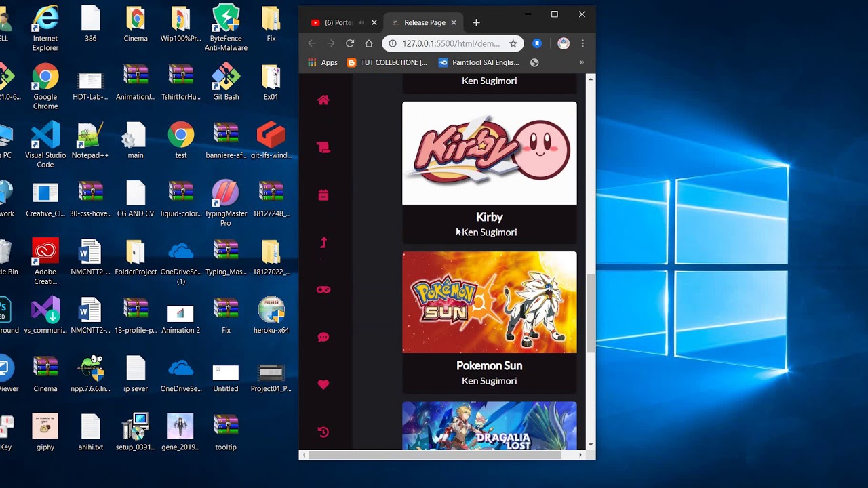The image size is (868, 488).
Task: Open the Pokemon Sun card image
Action: coord(490,302)
